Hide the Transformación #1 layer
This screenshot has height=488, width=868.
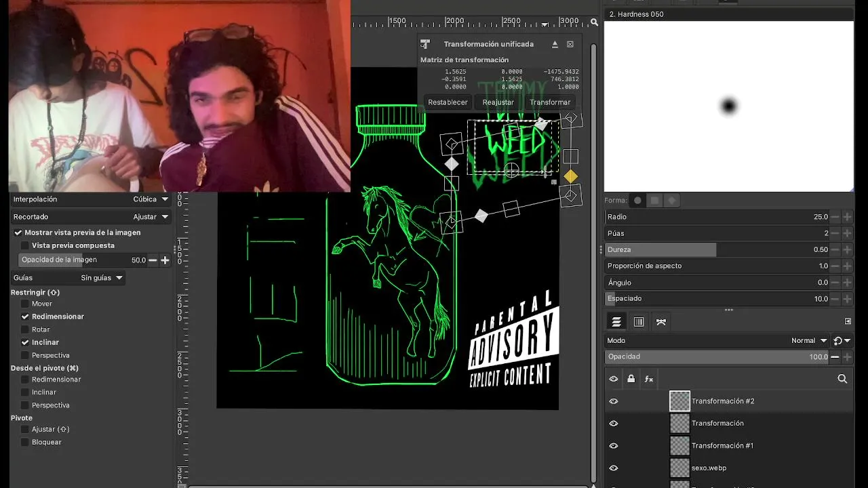click(x=614, y=446)
